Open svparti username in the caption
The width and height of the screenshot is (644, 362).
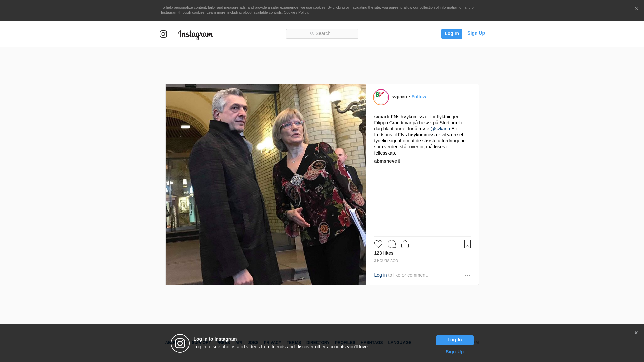[382, 117]
